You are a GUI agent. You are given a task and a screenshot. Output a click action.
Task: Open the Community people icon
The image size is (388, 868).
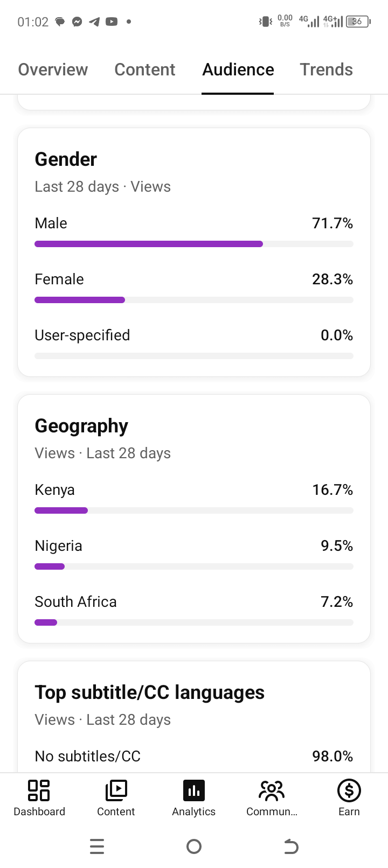pos(272,790)
